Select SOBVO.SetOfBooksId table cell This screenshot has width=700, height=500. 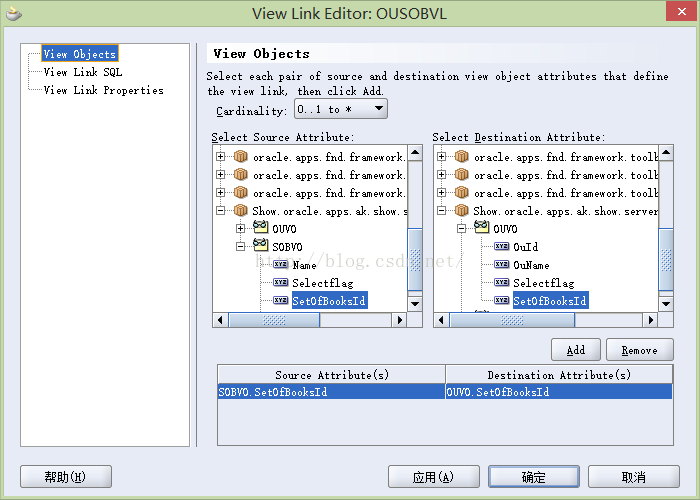(331, 392)
